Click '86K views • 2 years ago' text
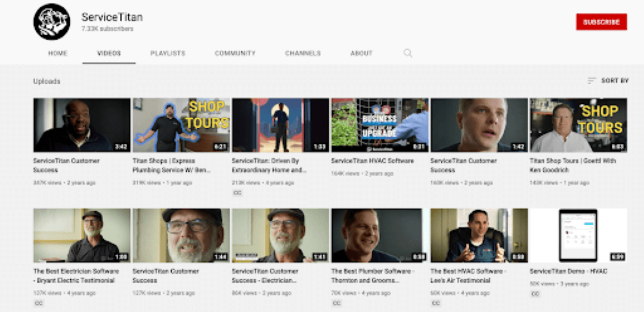 [x=262, y=294]
